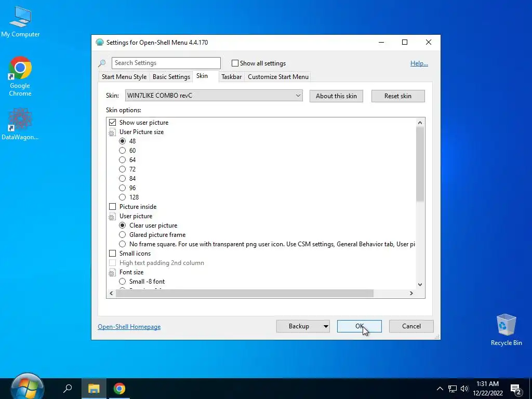
Task: Open the notification center icon
Action: (516, 389)
